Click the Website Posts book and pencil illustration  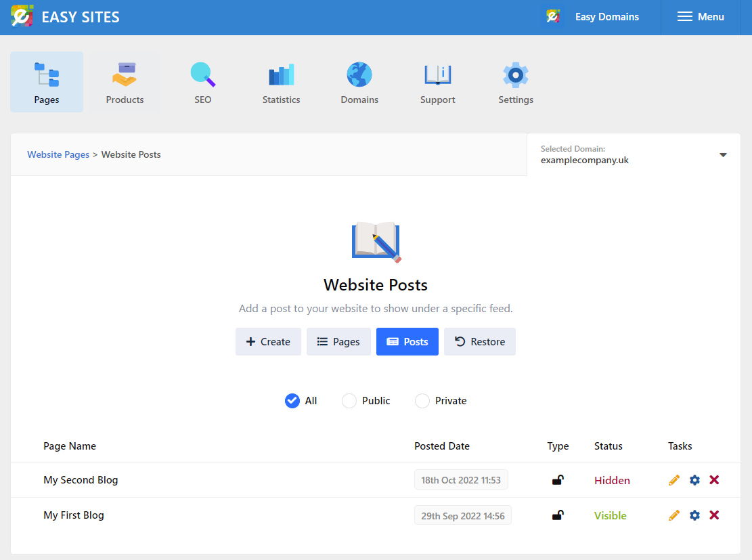click(x=376, y=242)
